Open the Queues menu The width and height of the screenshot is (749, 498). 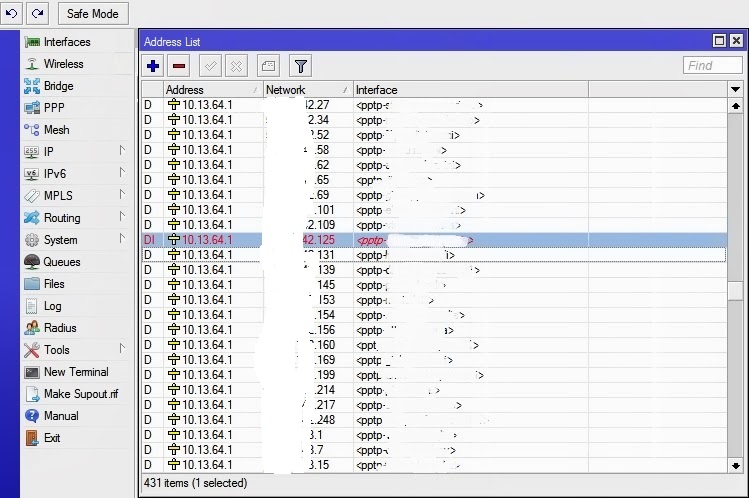(x=62, y=262)
